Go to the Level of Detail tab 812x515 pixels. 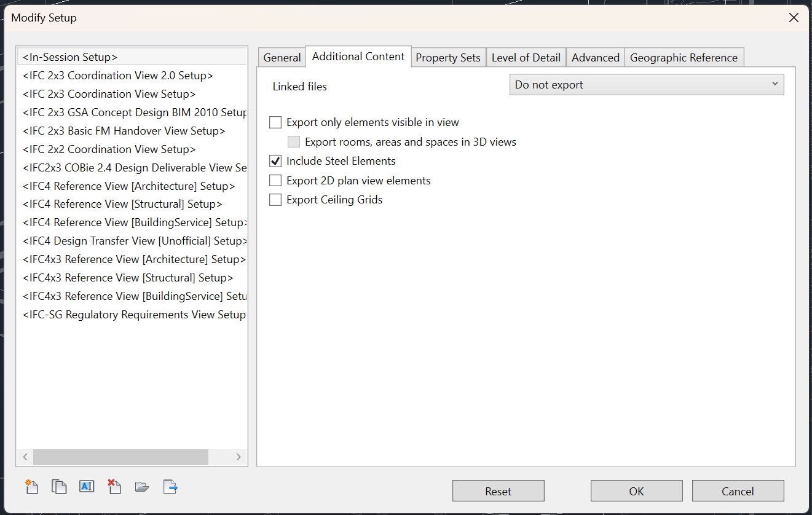(x=526, y=57)
